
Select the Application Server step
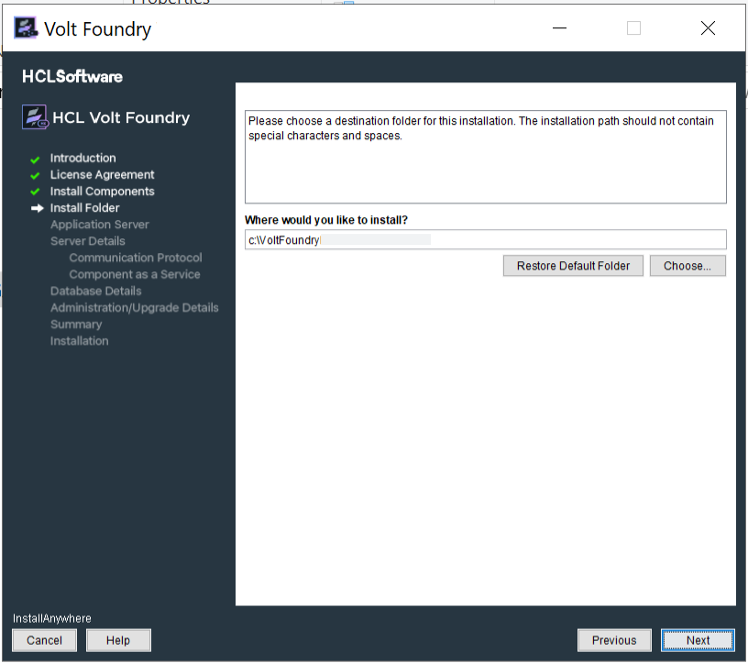tap(100, 225)
